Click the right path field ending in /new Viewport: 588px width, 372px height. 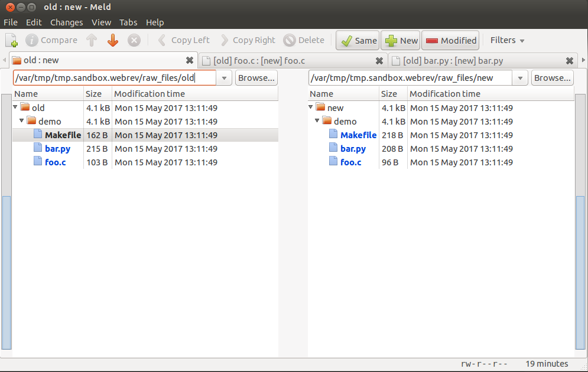tap(410, 78)
